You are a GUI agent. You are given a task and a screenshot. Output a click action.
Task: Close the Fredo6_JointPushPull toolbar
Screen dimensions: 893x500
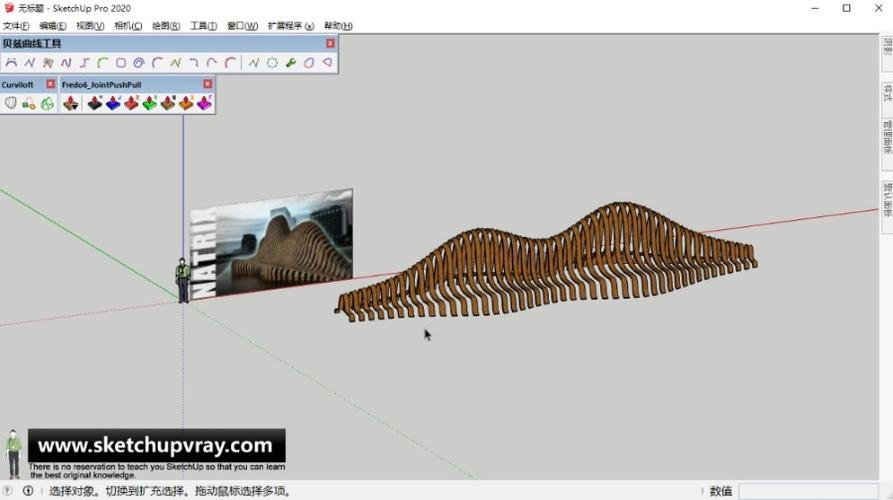pyautogui.click(x=207, y=84)
